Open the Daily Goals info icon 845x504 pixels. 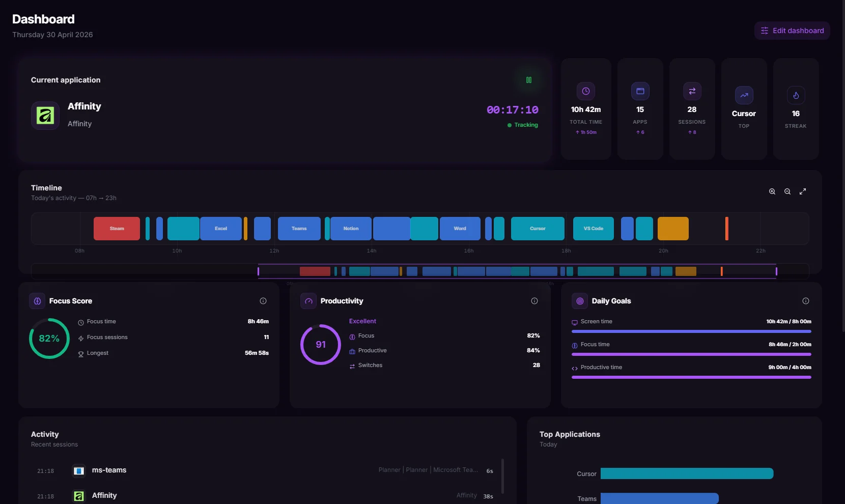(806, 301)
